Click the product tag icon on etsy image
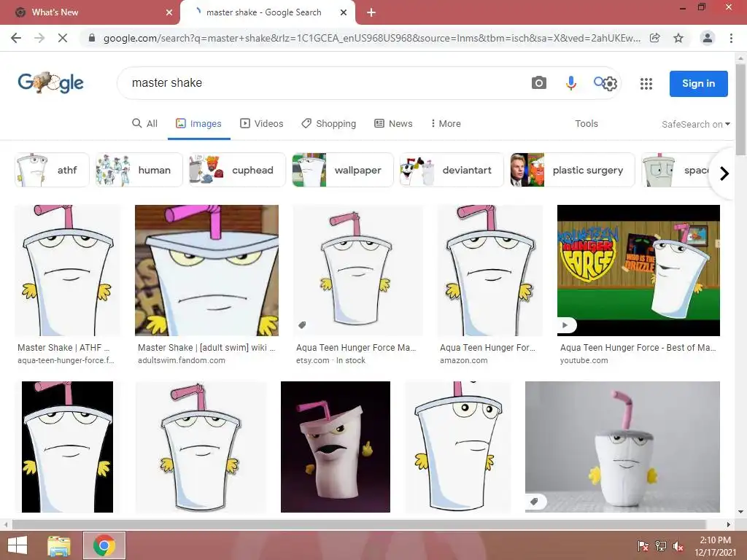 pos(302,325)
